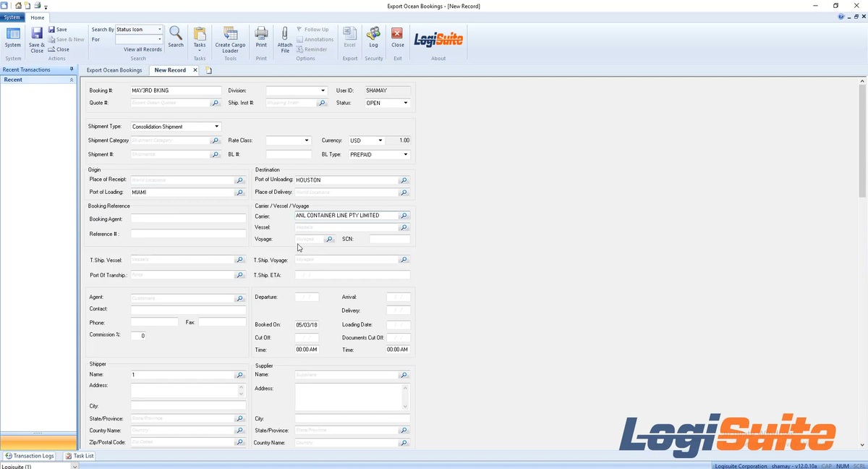Image resolution: width=868 pixels, height=469 pixels.
Task: Click Contact input field
Action: tap(188, 310)
